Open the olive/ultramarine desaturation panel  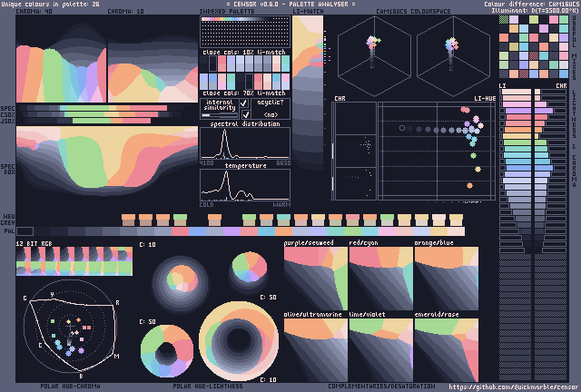tap(316, 348)
